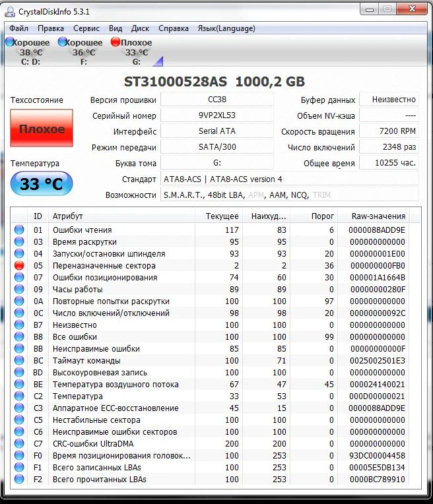This screenshot has width=433, height=504.
Task: Click status circle for Часы работы row
Action: coord(19,289)
